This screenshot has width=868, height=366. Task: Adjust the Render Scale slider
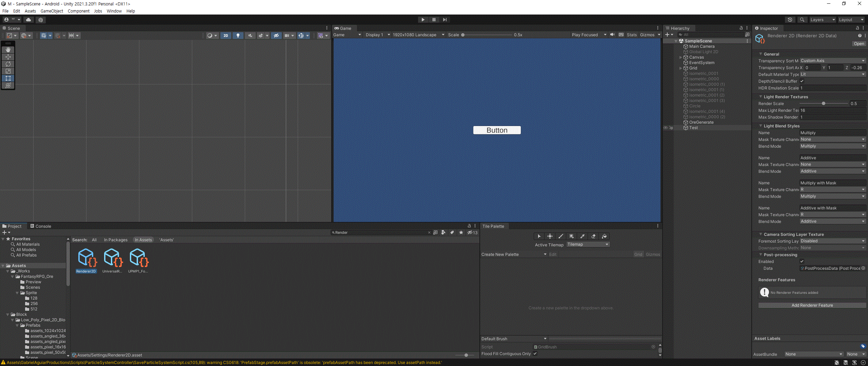824,103
